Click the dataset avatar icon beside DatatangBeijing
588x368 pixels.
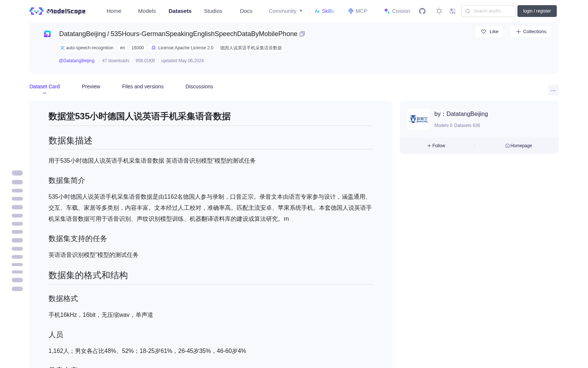point(47,34)
